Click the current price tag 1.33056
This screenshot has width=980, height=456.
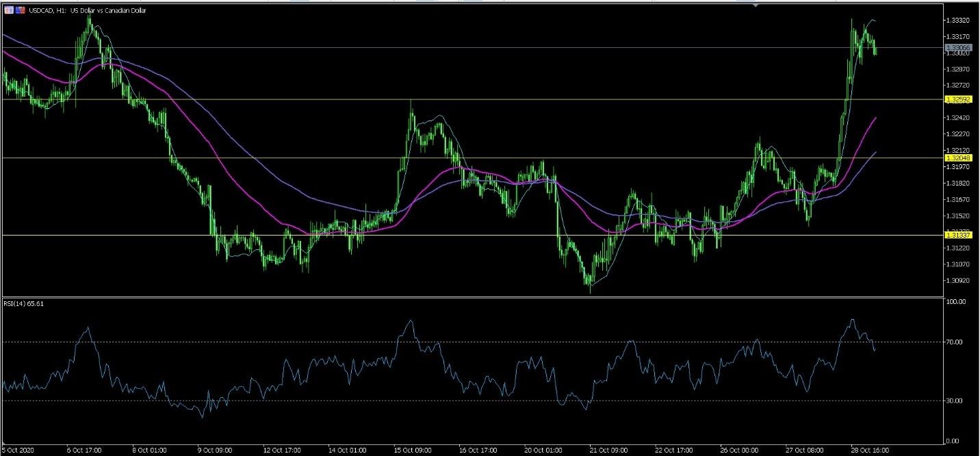pos(958,47)
